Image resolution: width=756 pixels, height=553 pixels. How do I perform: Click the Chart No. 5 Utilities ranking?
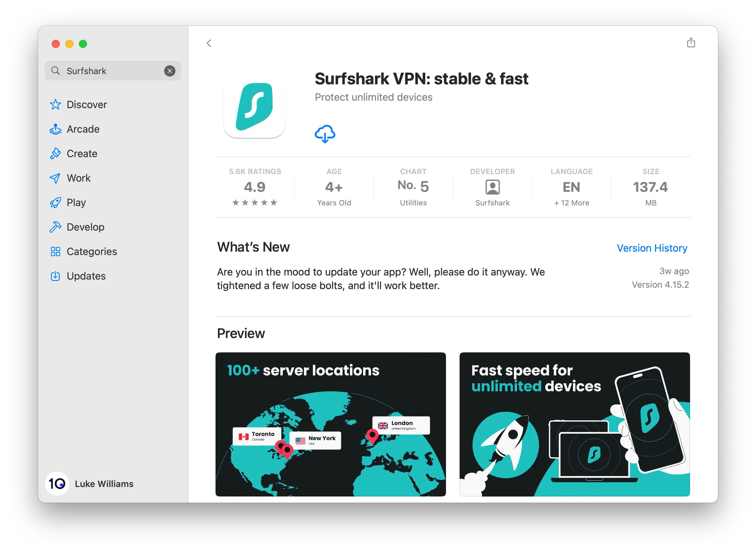pos(413,187)
